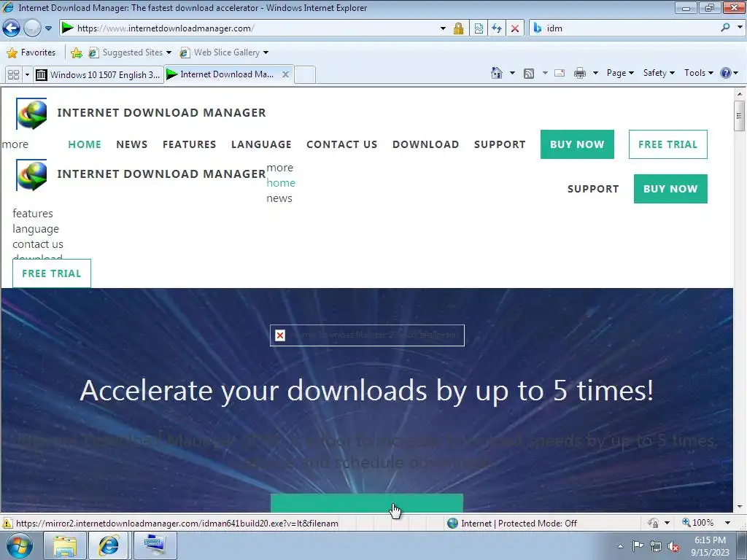The image size is (747, 560).
Task: Click top BUY NOW green button
Action: pos(577,144)
